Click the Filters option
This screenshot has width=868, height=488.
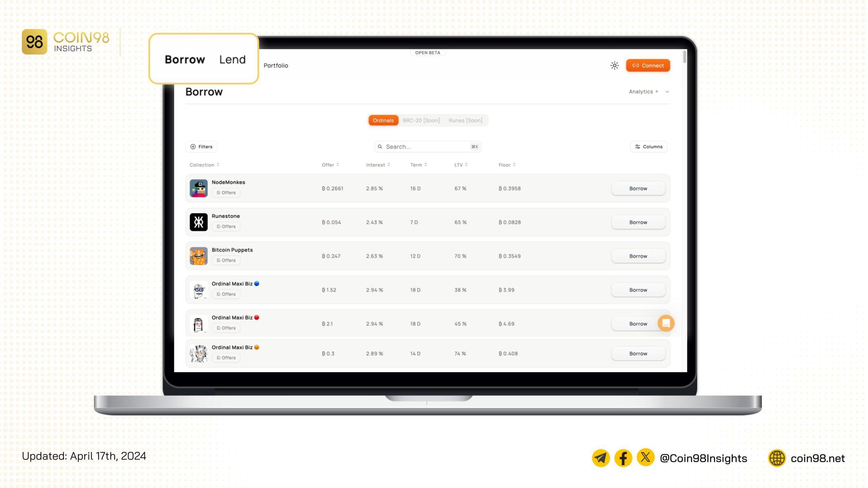tap(201, 146)
